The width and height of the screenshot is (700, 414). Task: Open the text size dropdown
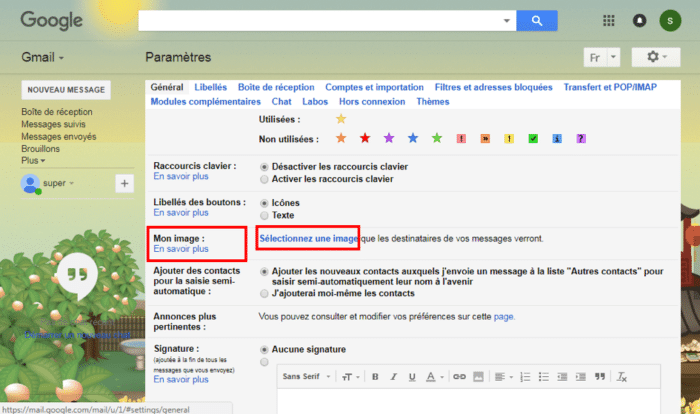click(350, 377)
